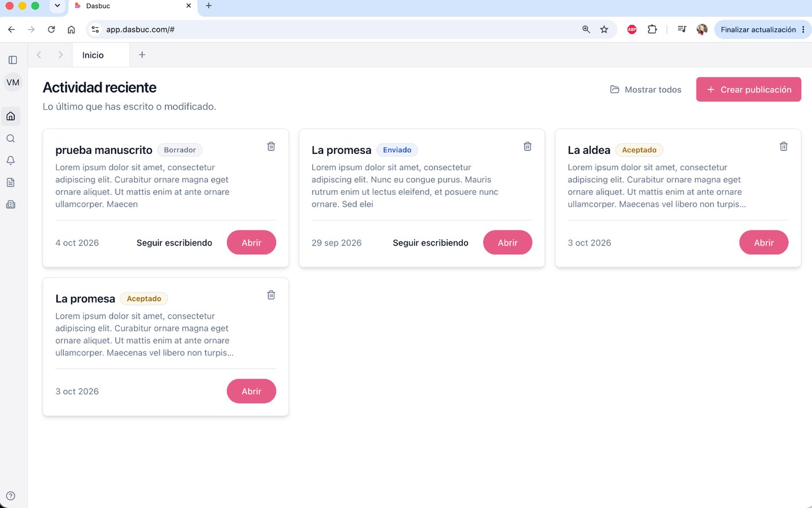
Task: Click the app back arrow beside Inicio tab
Action: pos(39,55)
